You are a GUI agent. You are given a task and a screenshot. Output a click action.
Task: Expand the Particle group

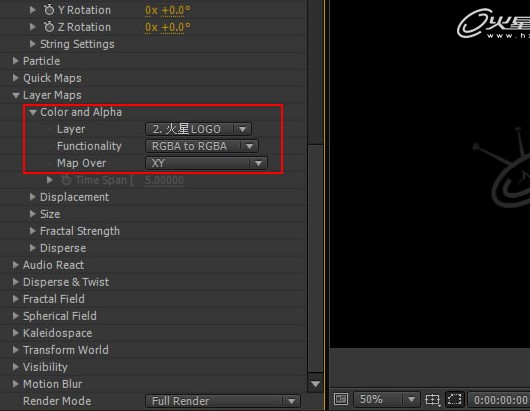point(16,61)
